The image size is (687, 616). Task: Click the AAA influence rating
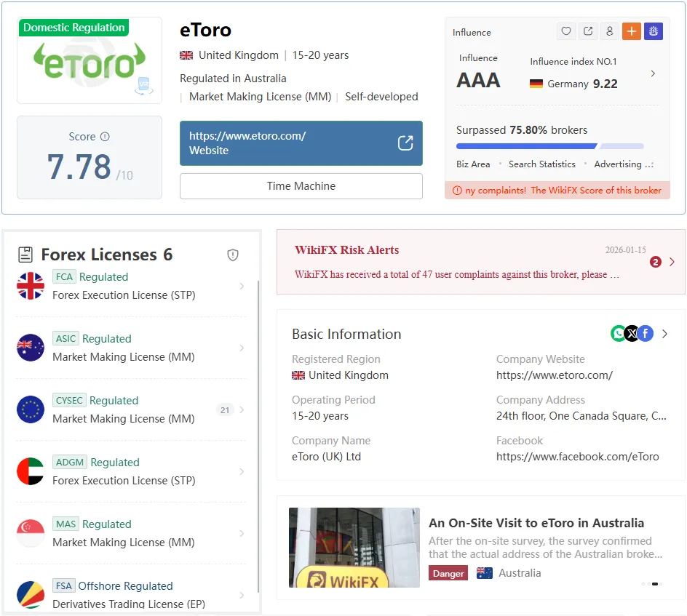click(x=478, y=81)
